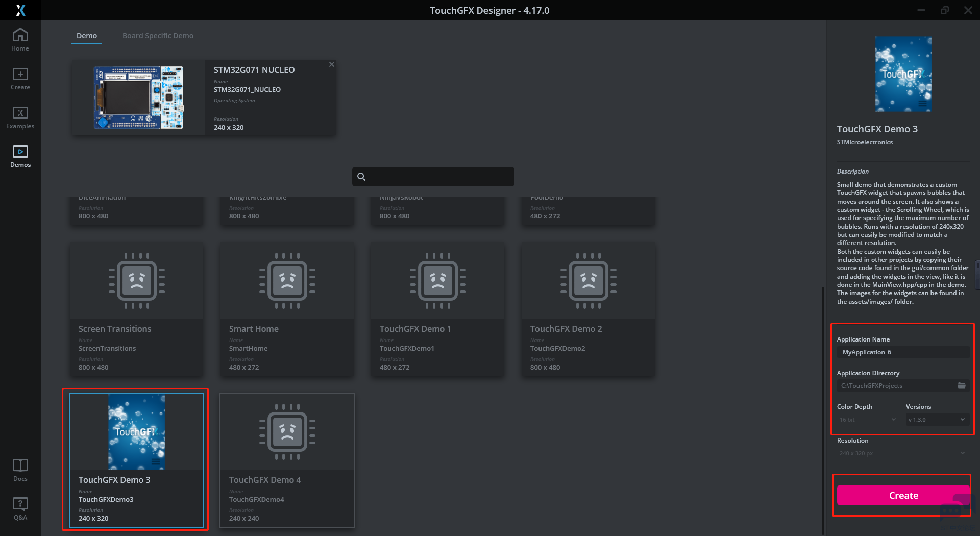
Task: Click the 'SmartHome' name text
Action: (x=248, y=348)
